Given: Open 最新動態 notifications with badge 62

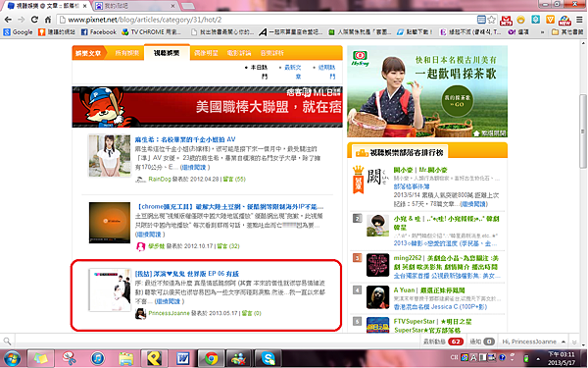Looking at the screenshot, I should [443, 342].
